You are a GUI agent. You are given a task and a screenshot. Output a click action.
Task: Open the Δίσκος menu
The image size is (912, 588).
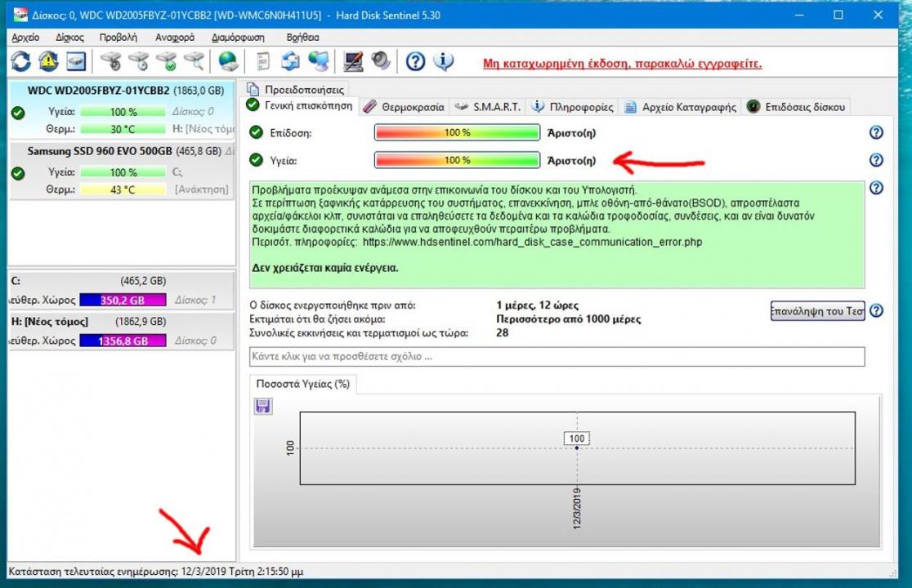click(69, 38)
